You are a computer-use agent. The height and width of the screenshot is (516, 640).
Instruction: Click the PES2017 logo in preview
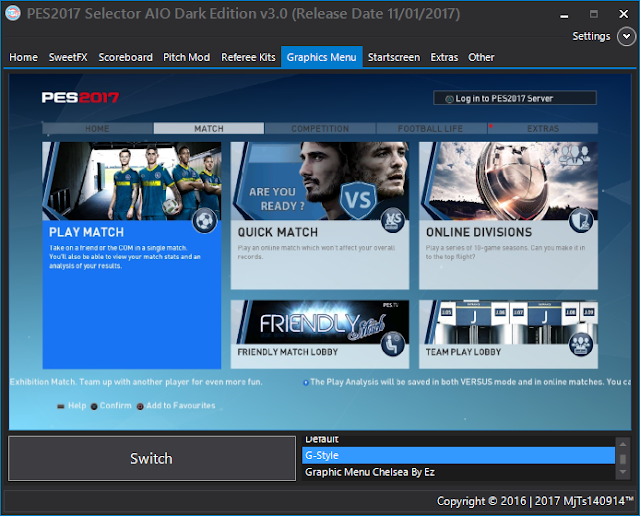[x=80, y=98]
